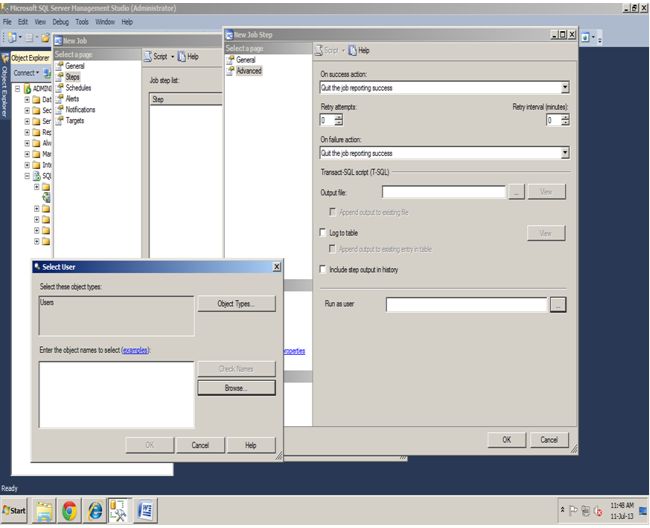650x528 pixels.
Task: Click the Browse button in Select User
Action: 236,388
